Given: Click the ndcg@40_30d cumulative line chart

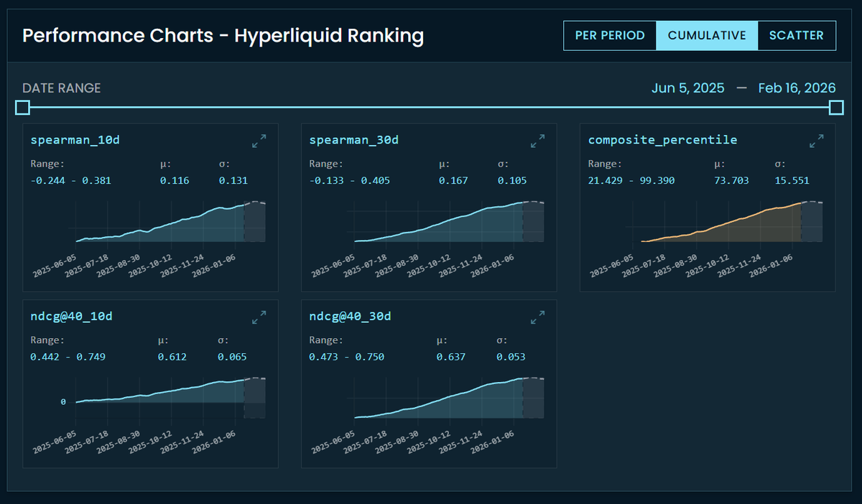Looking at the screenshot, I should (449, 397).
